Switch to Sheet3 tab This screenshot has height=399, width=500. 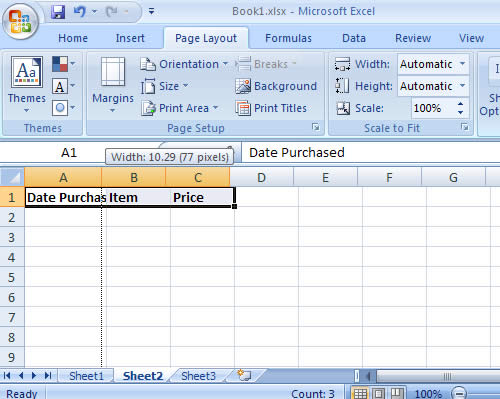(198, 376)
